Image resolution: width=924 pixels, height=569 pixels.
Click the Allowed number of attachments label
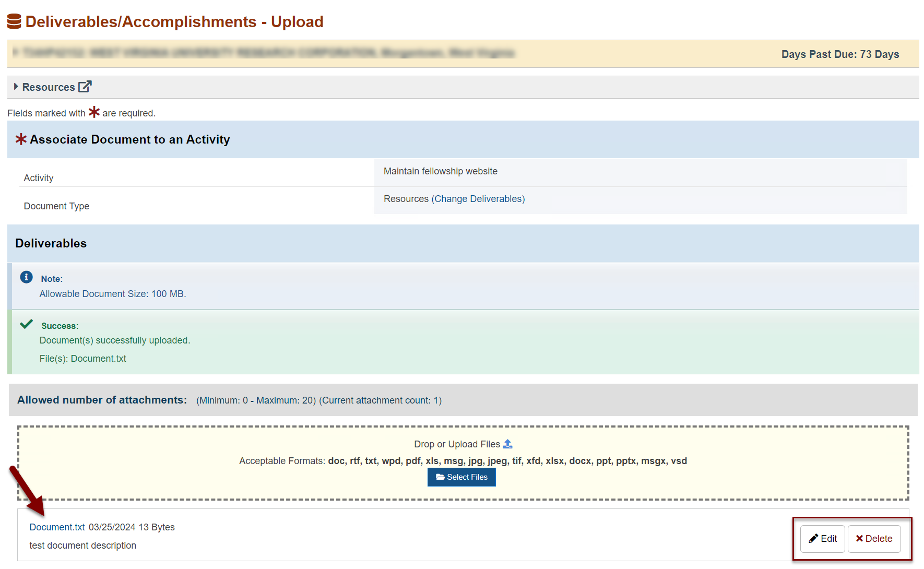pos(102,400)
